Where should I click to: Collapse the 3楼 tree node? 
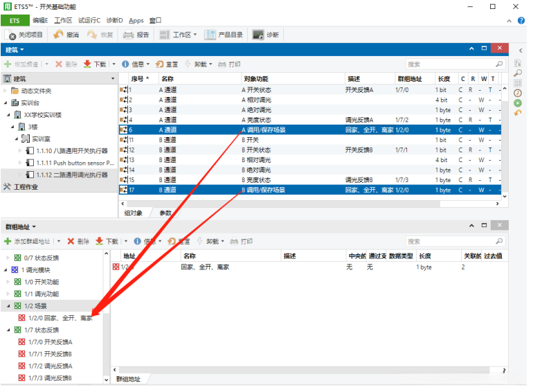[12, 127]
